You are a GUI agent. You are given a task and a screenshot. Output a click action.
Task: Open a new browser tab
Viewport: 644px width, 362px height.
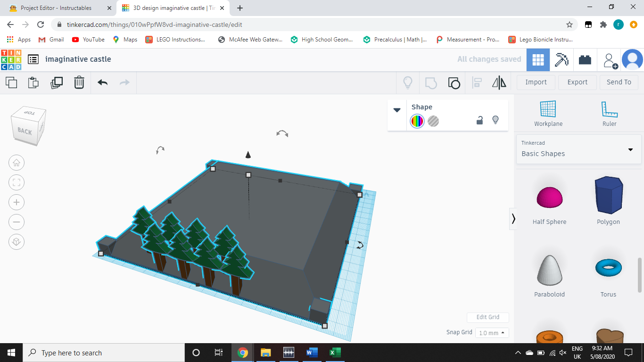pos(240,8)
